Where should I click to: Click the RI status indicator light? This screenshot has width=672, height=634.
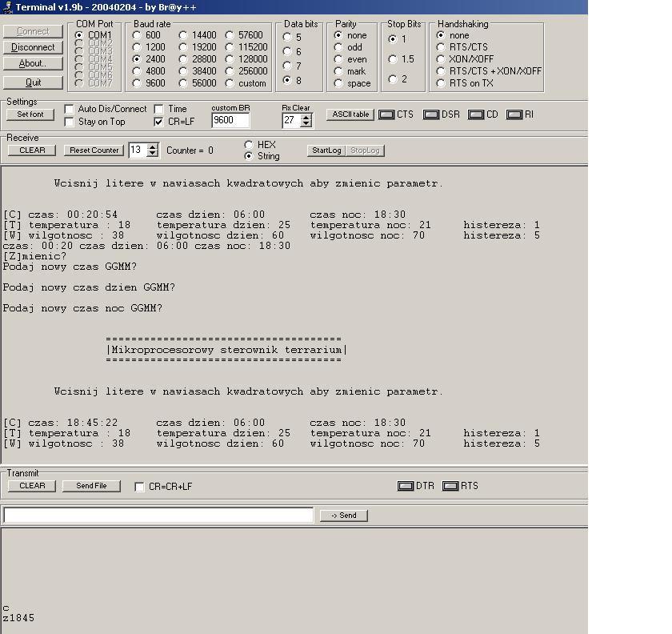point(514,114)
